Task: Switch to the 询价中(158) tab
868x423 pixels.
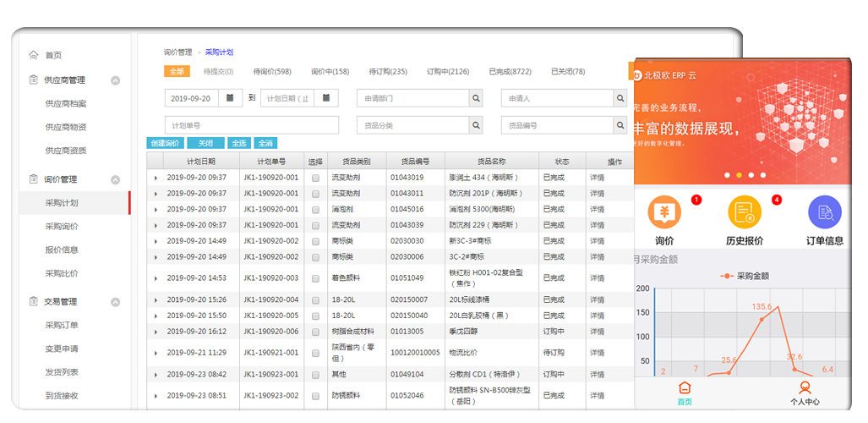Action: (x=330, y=72)
